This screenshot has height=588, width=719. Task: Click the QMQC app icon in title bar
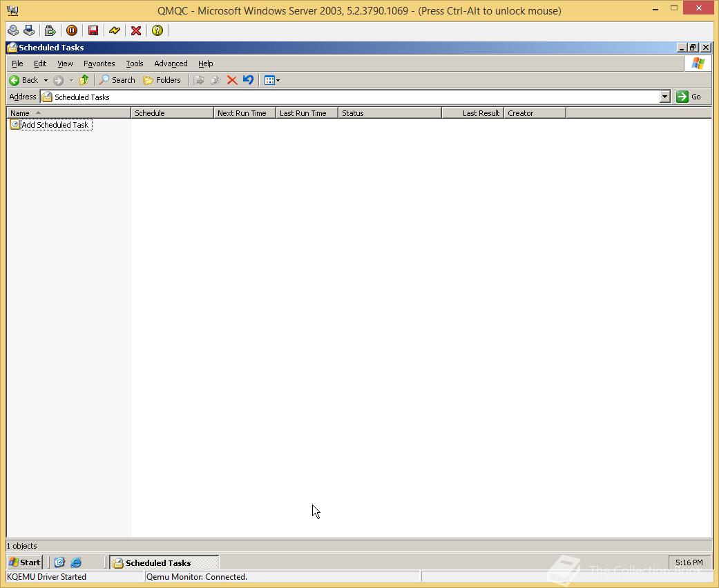click(x=13, y=10)
